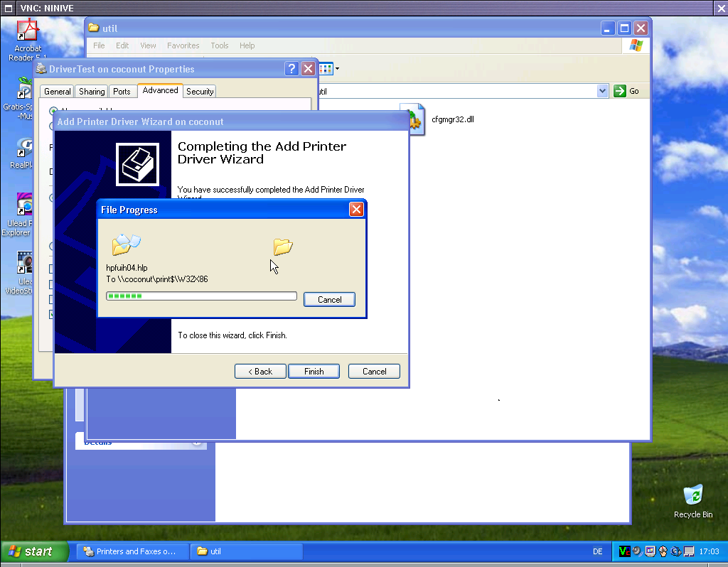Cancel the File Progress copy
The width and height of the screenshot is (728, 567).
329,300
